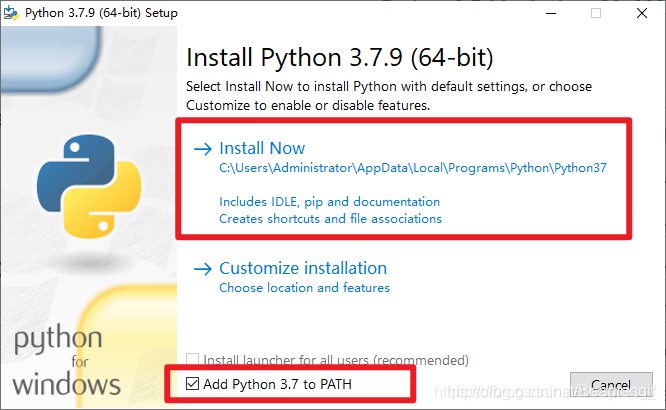This screenshot has width=666, height=410.
Task: Uncheck Add Python 3.7 to PATH
Action: 192,384
